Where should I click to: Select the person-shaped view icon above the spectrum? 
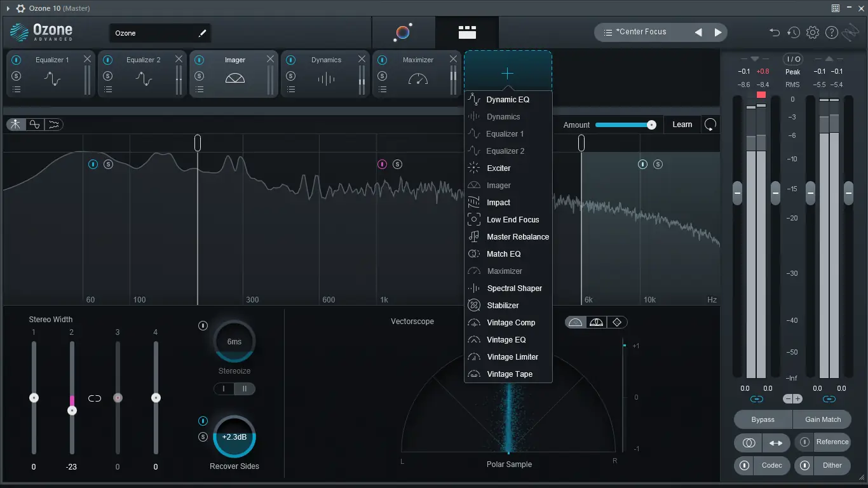16,125
